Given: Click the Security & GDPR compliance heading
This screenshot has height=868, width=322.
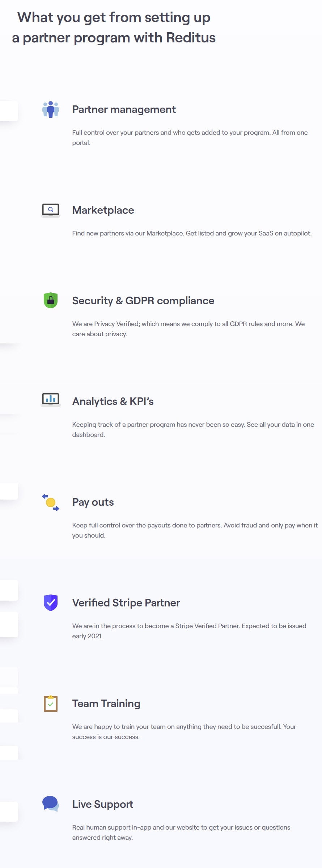Looking at the screenshot, I should (x=143, y=301).
